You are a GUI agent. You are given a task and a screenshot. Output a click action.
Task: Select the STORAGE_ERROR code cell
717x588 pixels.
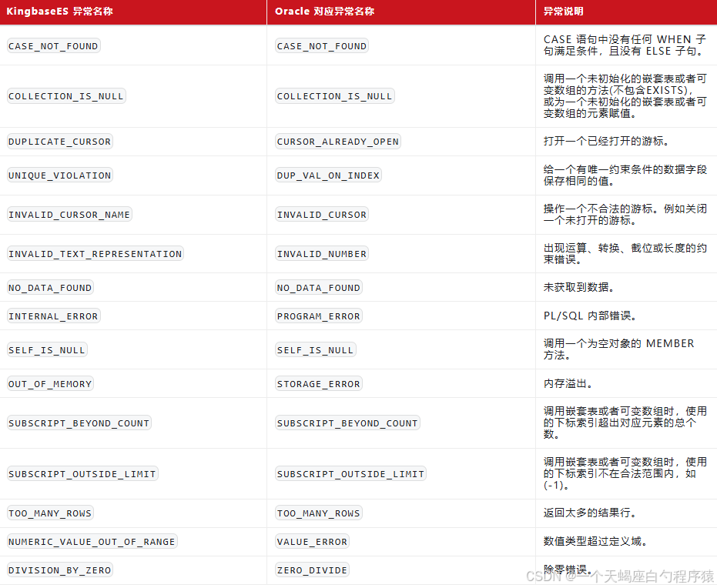319,384
